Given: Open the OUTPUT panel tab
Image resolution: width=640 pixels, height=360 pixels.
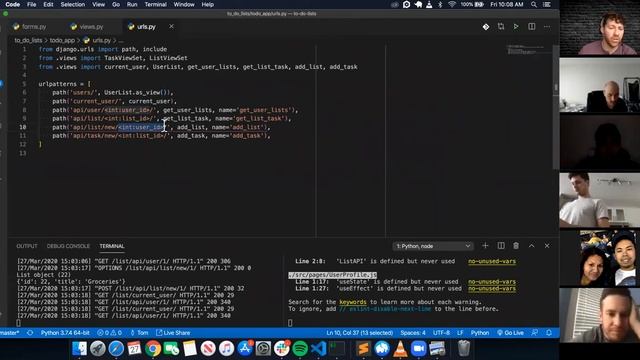Looking at the screenshot, I should pos(27,246).
